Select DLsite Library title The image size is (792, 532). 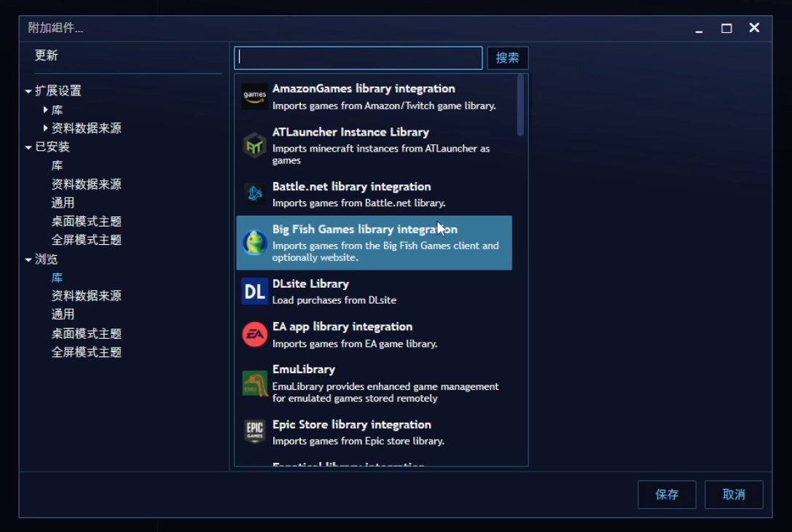[x=310, y=284]
